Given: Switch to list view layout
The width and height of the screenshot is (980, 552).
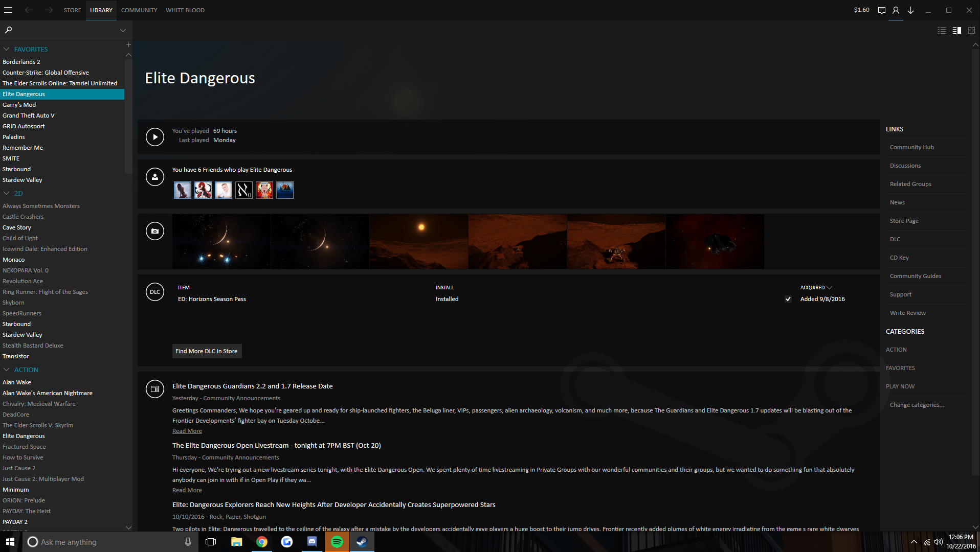Looking at the screenshot, I should [x=942, y=31].
